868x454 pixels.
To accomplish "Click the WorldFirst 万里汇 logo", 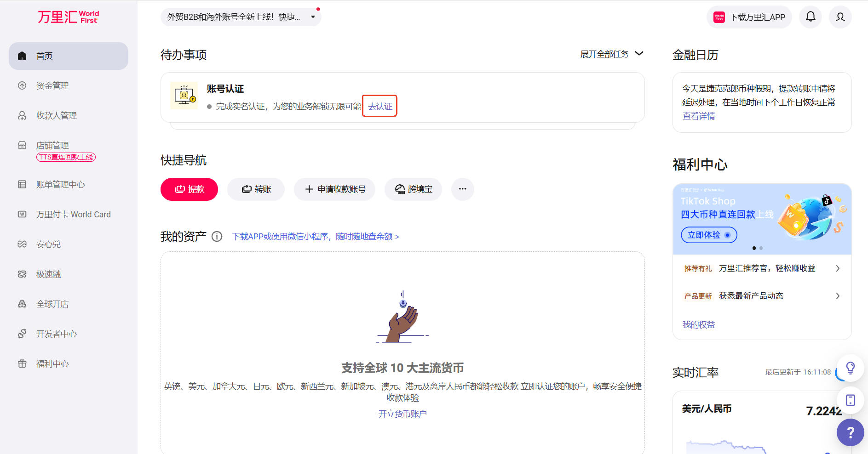I will (x=68, y=17).
